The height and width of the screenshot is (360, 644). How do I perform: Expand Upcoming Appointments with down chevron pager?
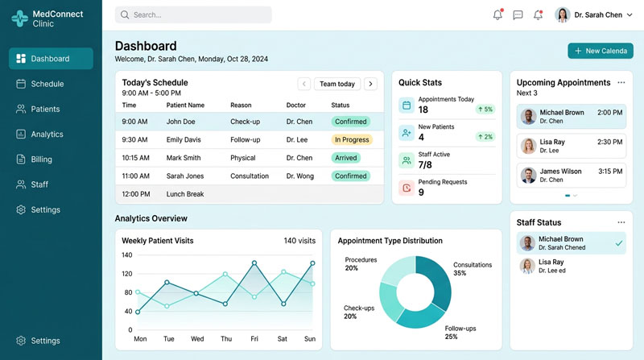(575, 196)
